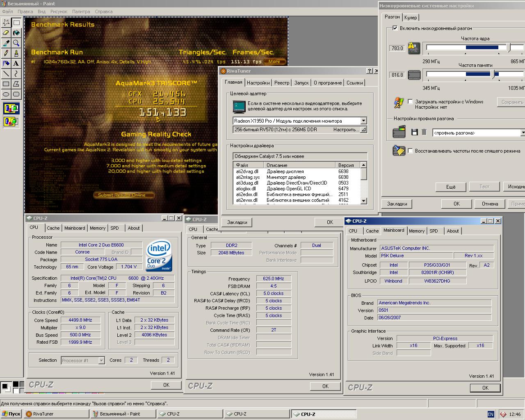The width and height of the screenshot is (525, 420).
Task: Switch to the Реестр tab in RivaTuner
Action: coord(282,83)
